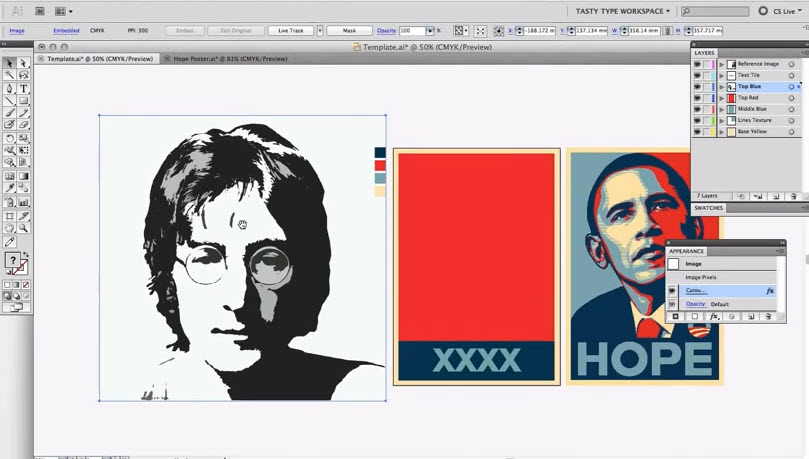
Task: Expand the Top Red layer
Action: pyautogui.click(x=722, y=98)
